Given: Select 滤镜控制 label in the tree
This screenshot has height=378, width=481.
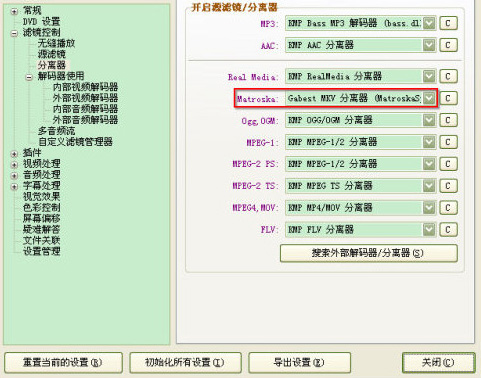Looking at the screenshot, I should pos(41,32).
